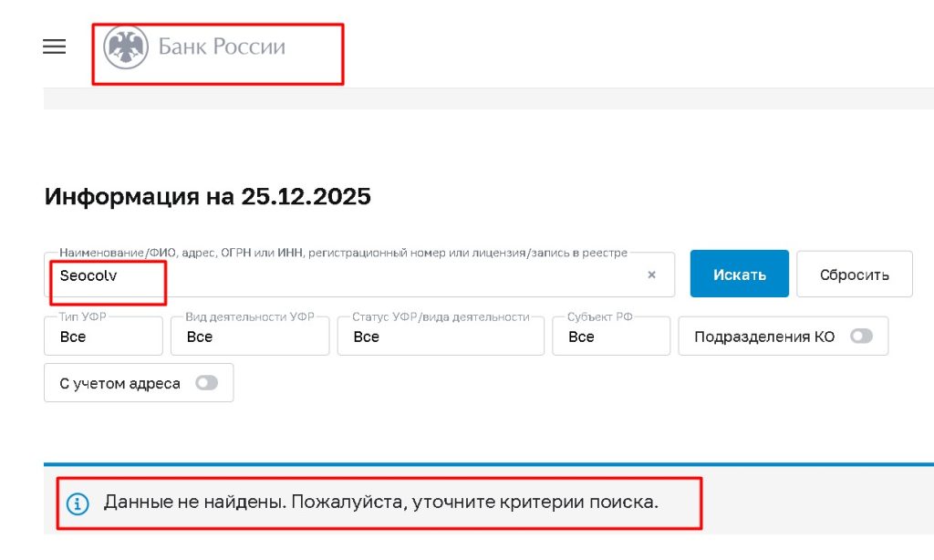Screen dimensions: 934x560
Task: Open the hamburger navigation menu
Action: click(54, 47)
